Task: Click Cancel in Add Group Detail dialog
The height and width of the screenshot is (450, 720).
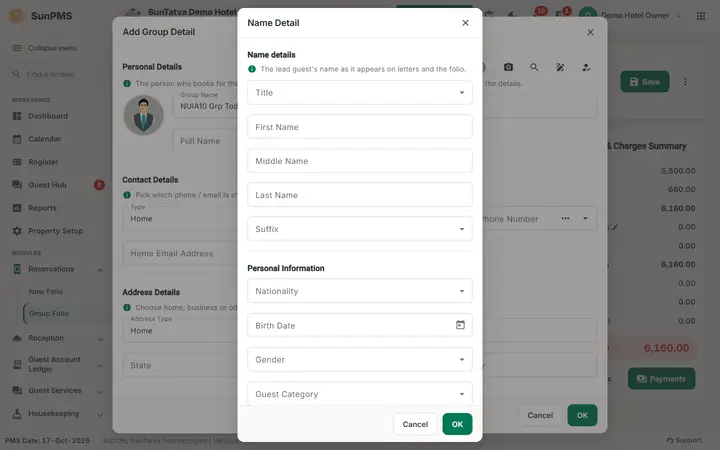Action: (540, 415)
